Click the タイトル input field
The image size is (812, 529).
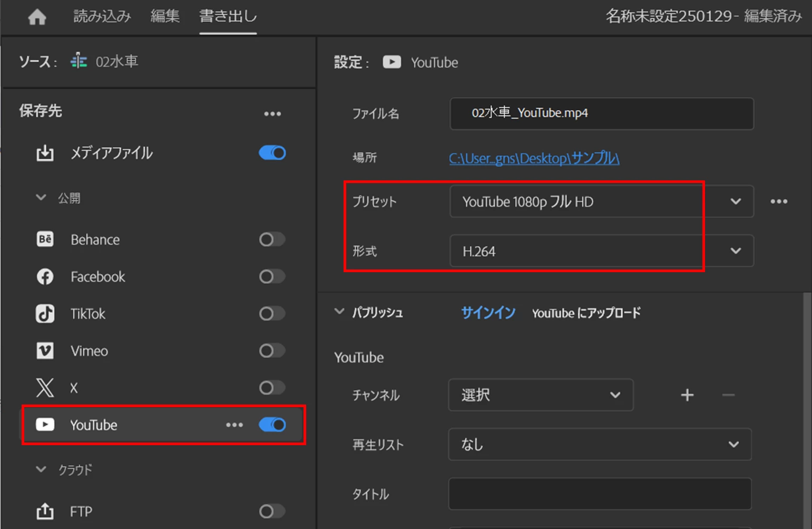600,494
